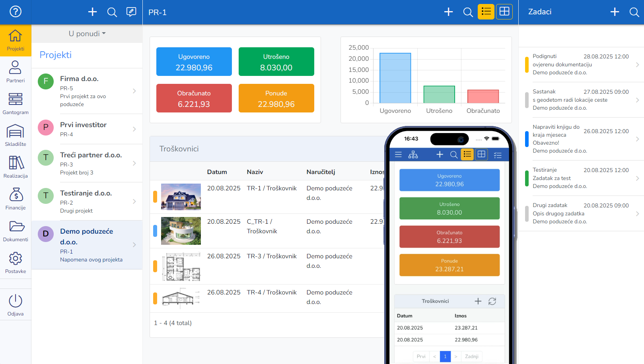Click the blue Ugovoreno summary card

tap(194, 62)
